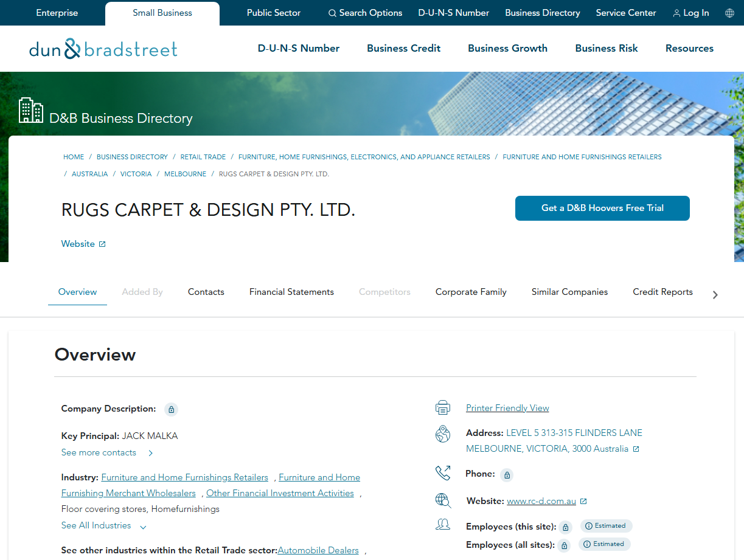Click external link icon after address
The image size is (744, 560).
[636, 449]
